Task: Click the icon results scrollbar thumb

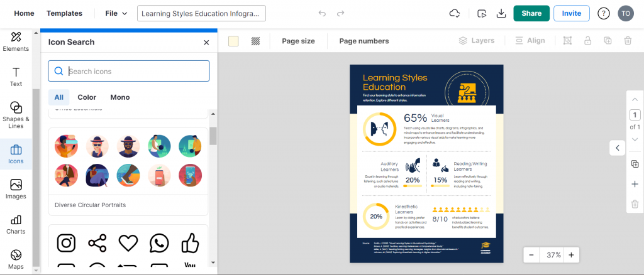Action: 213,136
